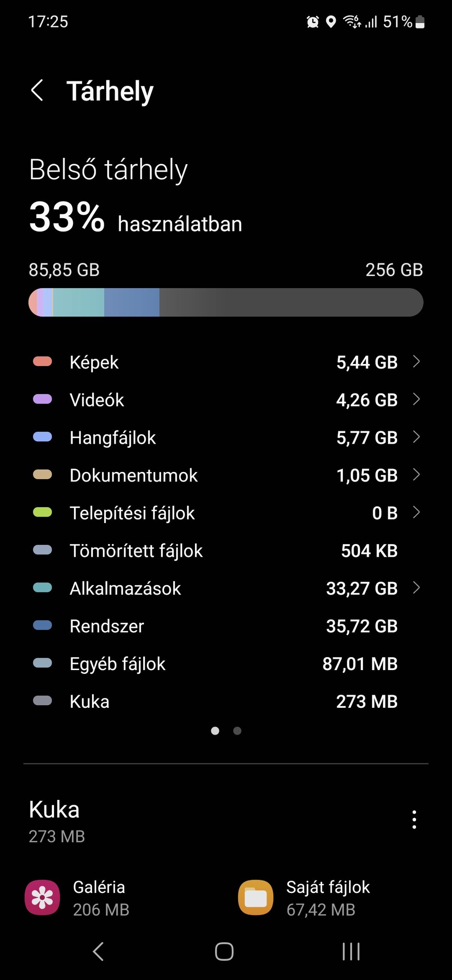Tap the Rendszer 35,72 GB entry
The image size is (452, 980).
tap(226, 626)
